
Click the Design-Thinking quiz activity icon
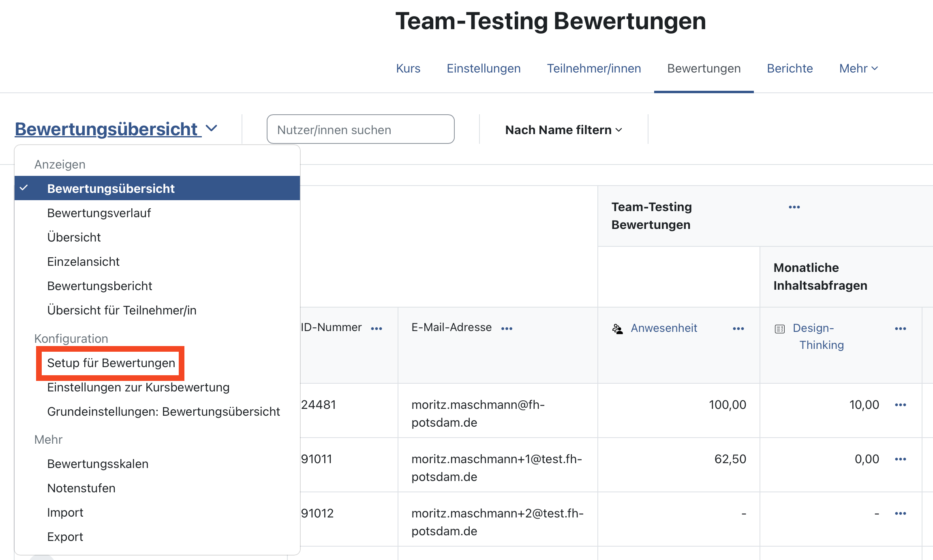[x=779, y=329]
